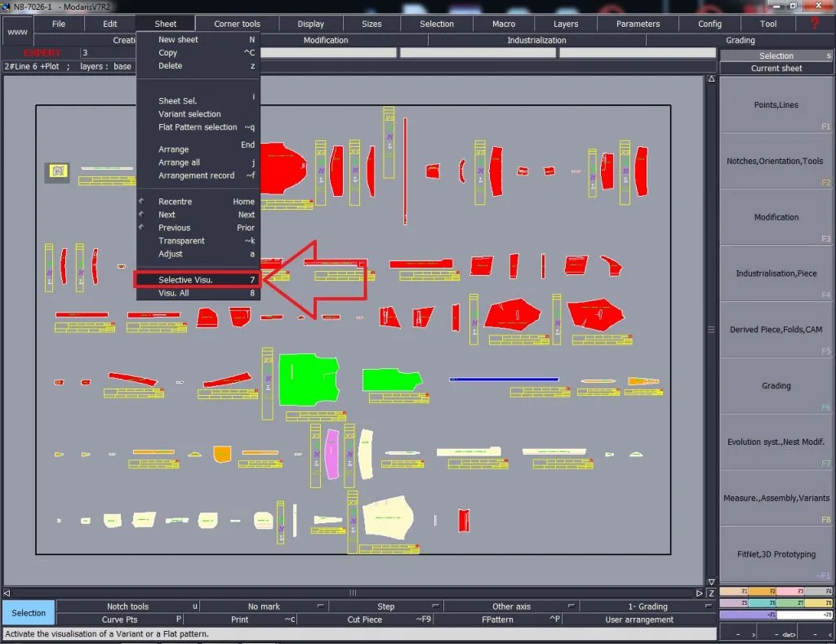
Task: Choose Adjust in Sheet menu
Action: pos(198,254)
